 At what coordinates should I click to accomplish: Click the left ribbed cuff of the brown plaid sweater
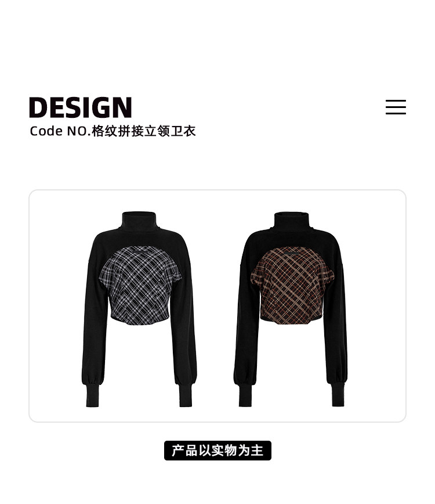[x=245, y=395]
